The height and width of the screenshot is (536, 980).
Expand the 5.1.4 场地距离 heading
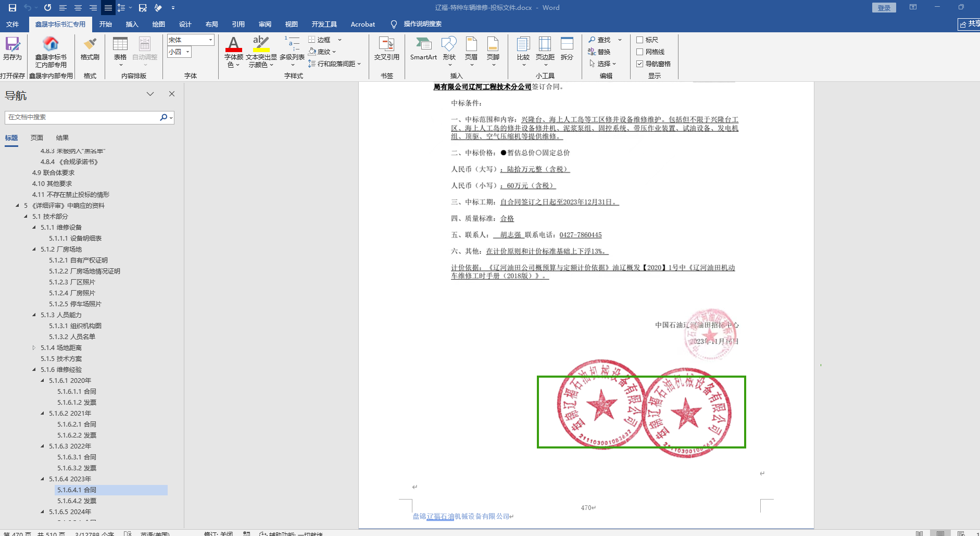pyautogui.click(x=34, y=348)
